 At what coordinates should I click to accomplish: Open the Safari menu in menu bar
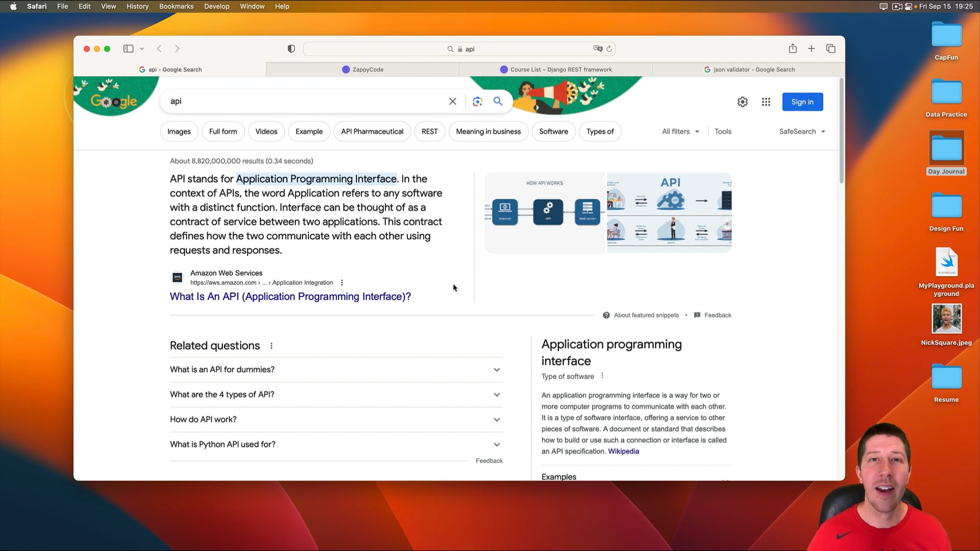(x=37, y=6)
